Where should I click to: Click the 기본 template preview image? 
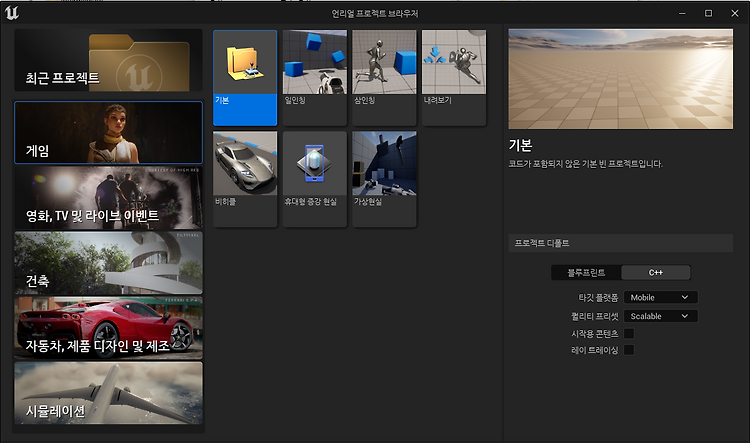(620, 79)
